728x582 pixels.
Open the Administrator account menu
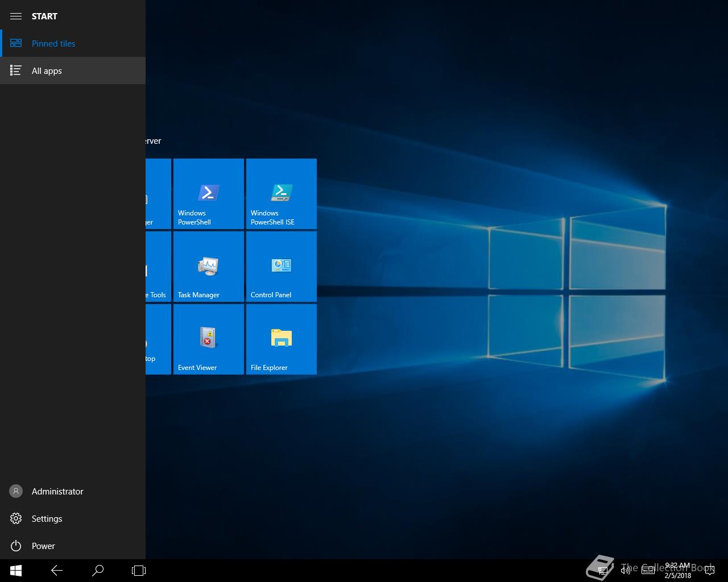pos(73,491)
